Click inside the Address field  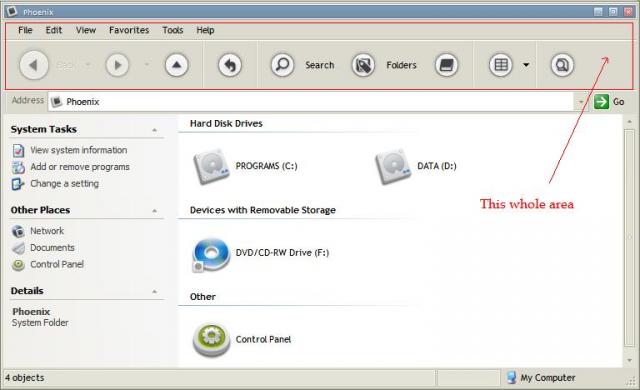pyautogui.click(x=311, y=102)
